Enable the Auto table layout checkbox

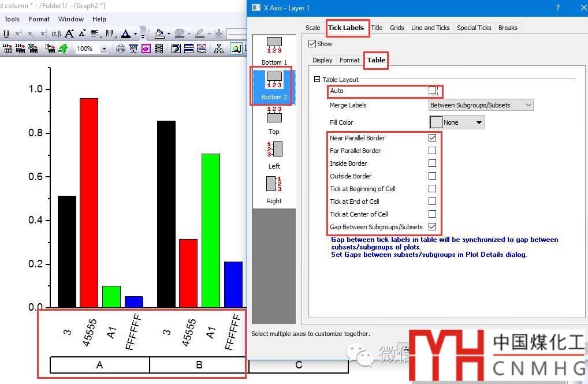(x=433, y=91)
